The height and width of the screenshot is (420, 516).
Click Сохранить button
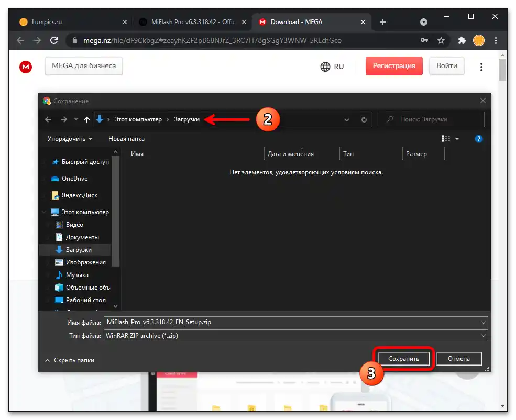coord(403,359)
